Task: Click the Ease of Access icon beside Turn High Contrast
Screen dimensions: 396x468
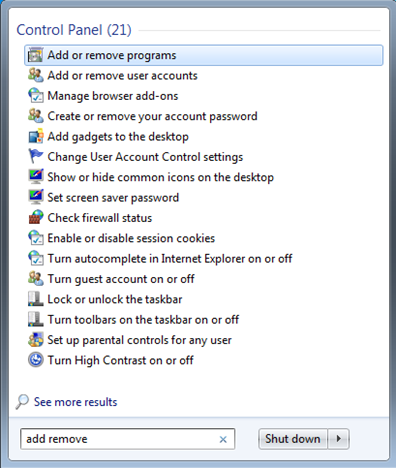Action: (x=35, y=360)
